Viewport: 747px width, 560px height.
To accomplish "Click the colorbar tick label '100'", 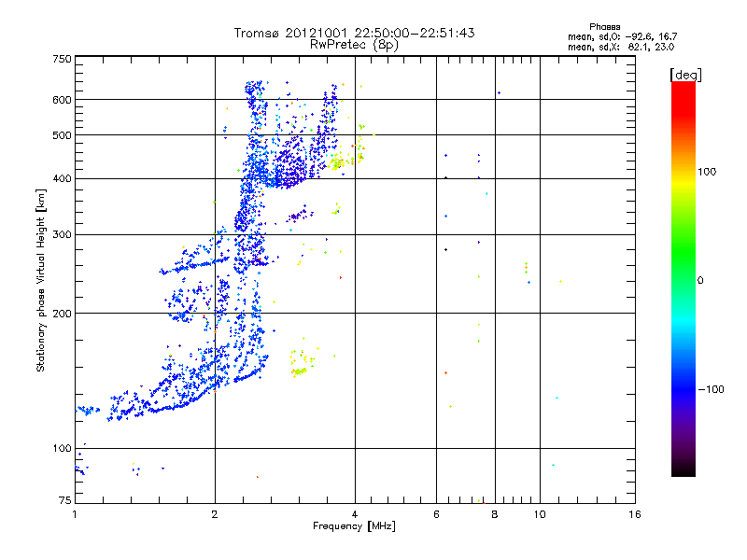I will point(707,172).
